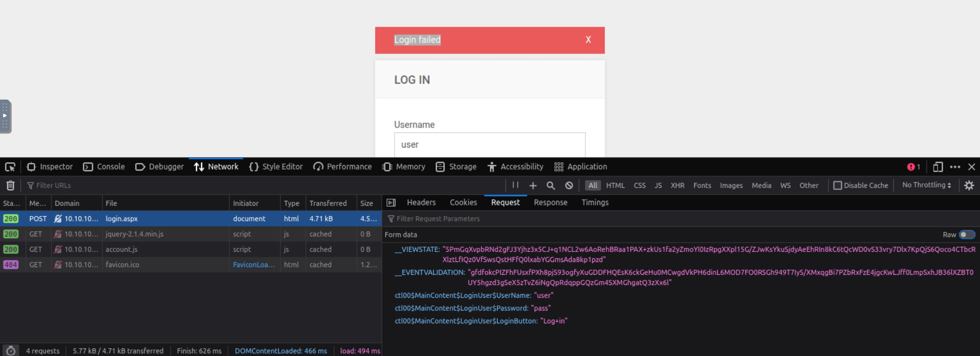Pause network request recording
980x356 pixels.
pyautogui.click(x=516, y=185)
